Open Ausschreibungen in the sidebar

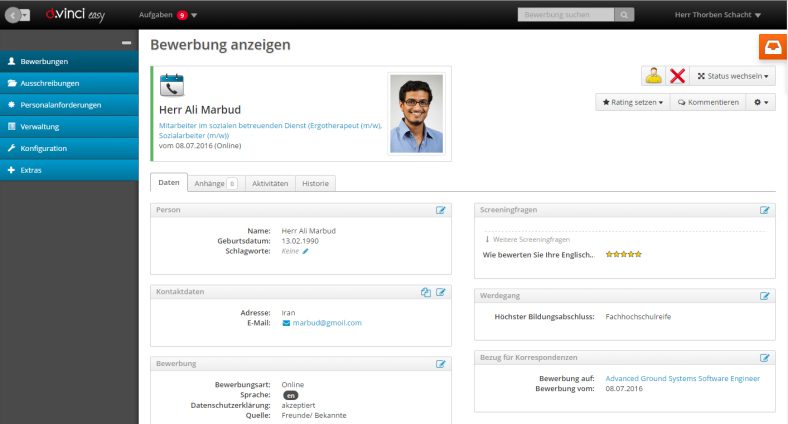69,83
